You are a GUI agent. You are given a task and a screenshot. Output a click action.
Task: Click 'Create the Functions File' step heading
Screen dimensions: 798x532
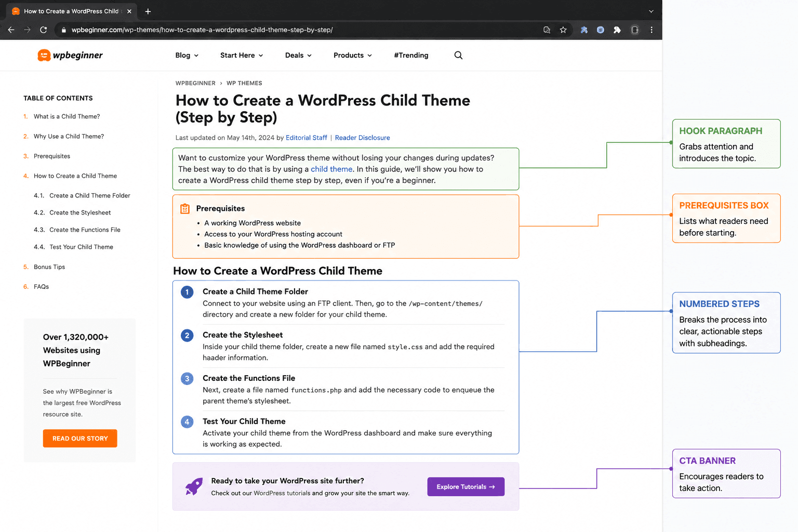click(x=249, y=378)
